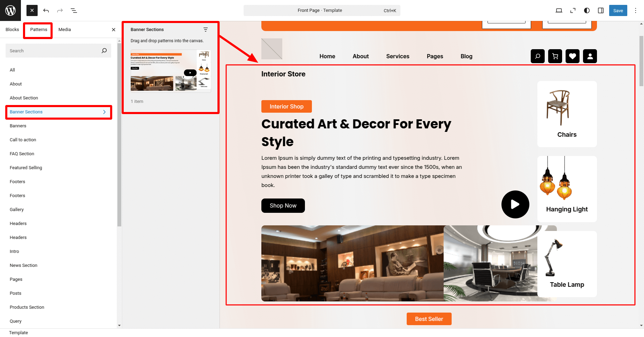Click the user account icon

coord(590,56)
